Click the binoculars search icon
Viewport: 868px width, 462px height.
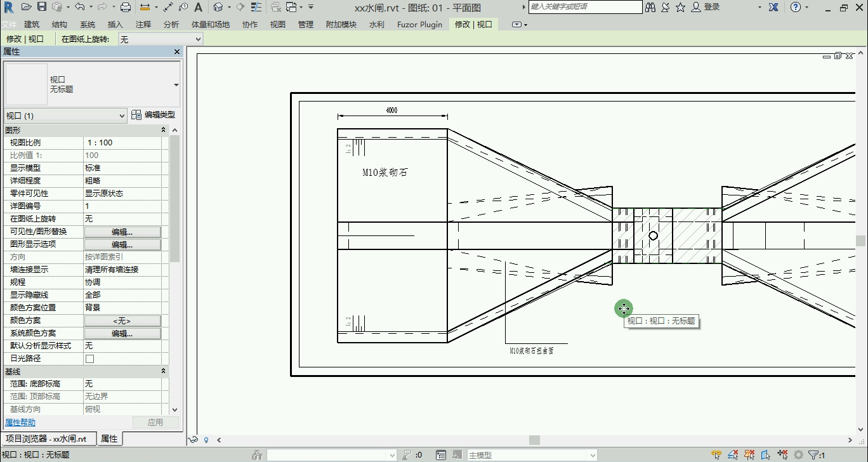click(x=650, y=7)
